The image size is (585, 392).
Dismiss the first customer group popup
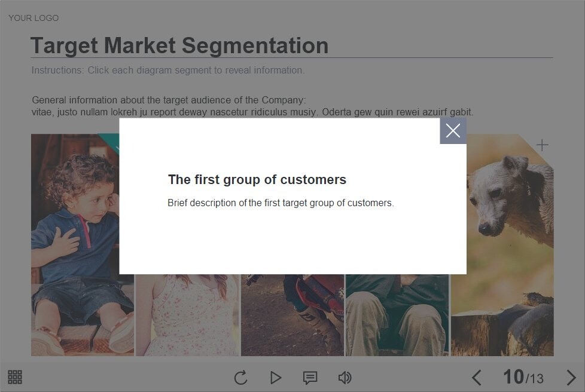point(453,131)
